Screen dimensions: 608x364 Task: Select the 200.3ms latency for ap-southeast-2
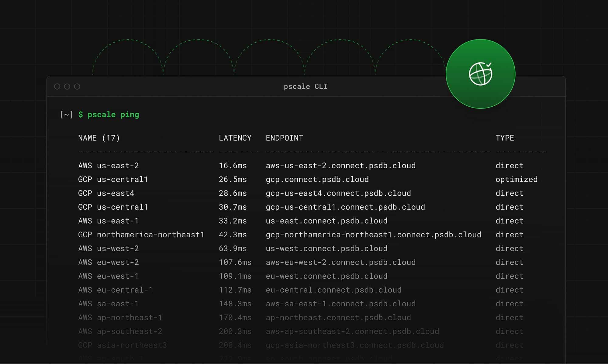click(x=235, y=331)
